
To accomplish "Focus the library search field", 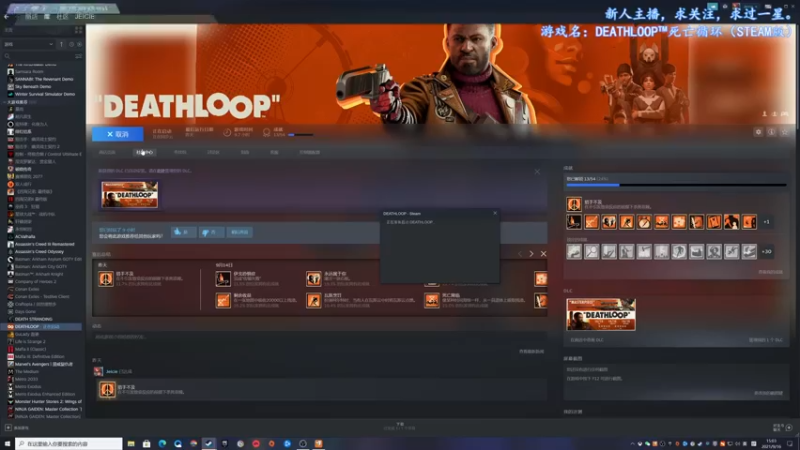I will 38,56.
